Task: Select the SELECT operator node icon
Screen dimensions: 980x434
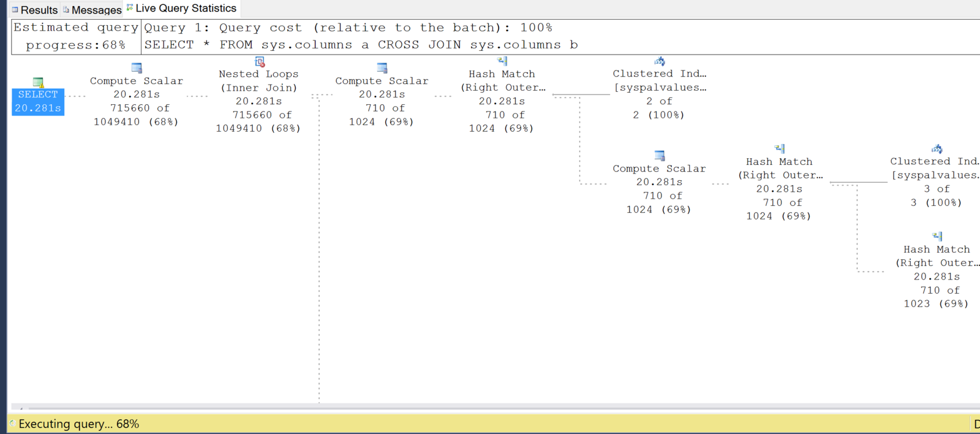Action: pos(38,82)
